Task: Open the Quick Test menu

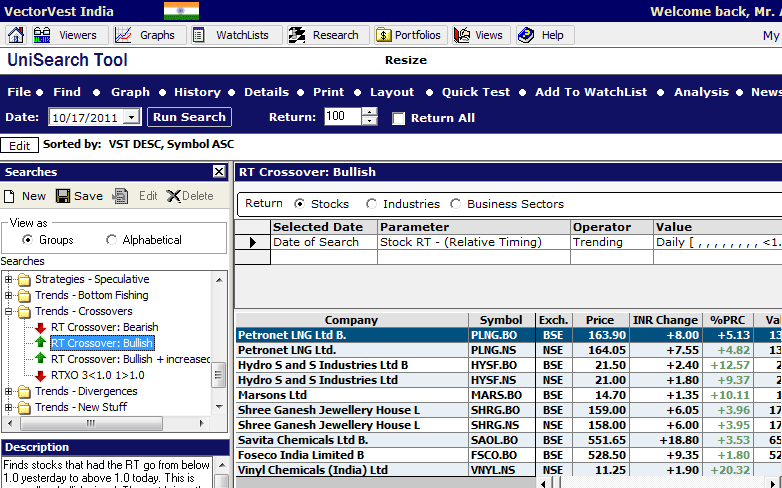Action: (x=475, y=92)
